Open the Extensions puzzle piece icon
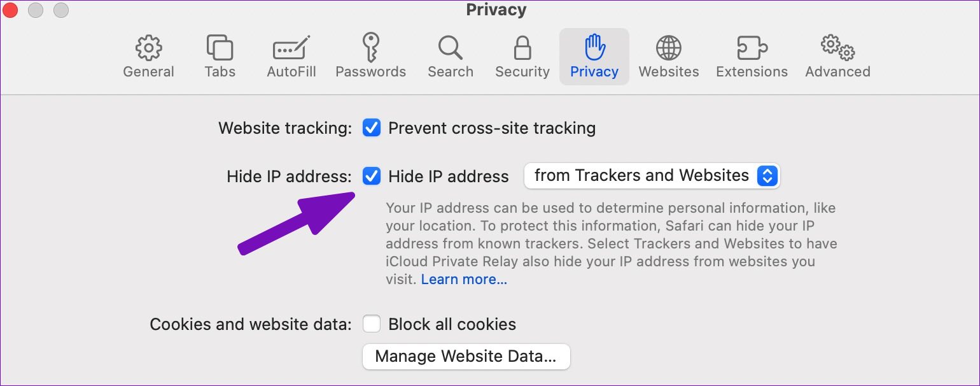Screen dimensions: 980x386 pyautogui.click(x=752, y=48)
